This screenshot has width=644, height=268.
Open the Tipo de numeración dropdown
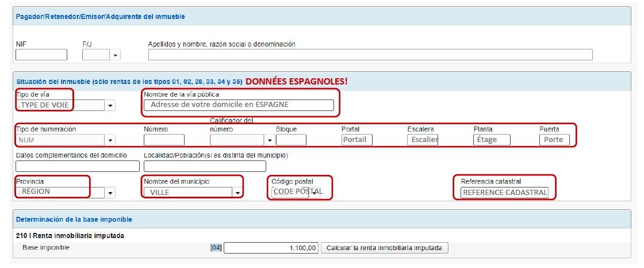coord(110,140)
